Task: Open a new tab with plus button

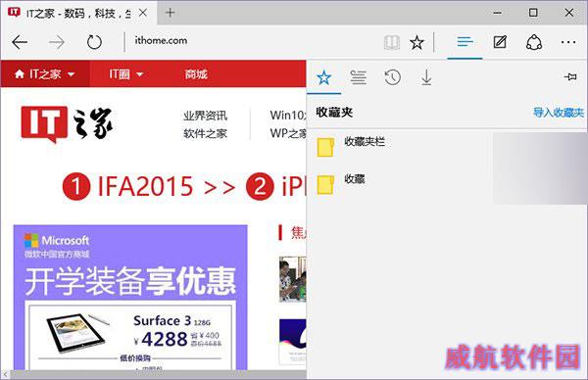Action: point(170,13)
